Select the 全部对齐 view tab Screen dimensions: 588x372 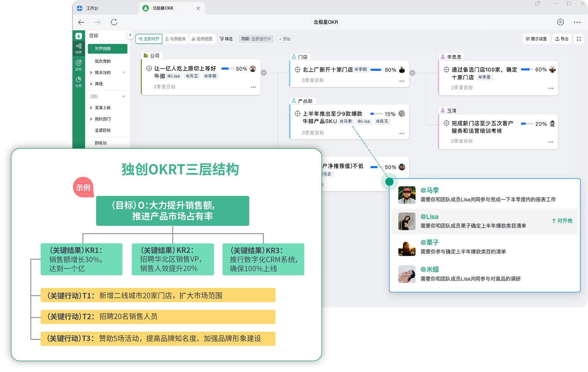pos(149,39)
